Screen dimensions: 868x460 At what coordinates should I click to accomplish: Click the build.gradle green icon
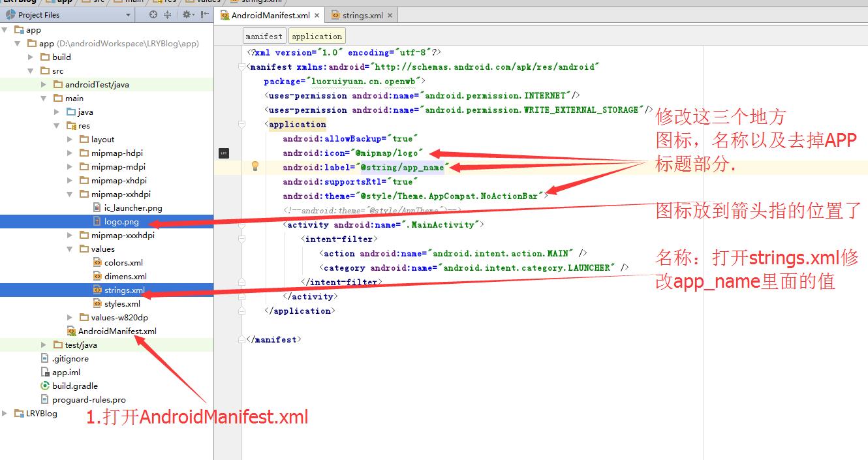[x=45, y=386]
